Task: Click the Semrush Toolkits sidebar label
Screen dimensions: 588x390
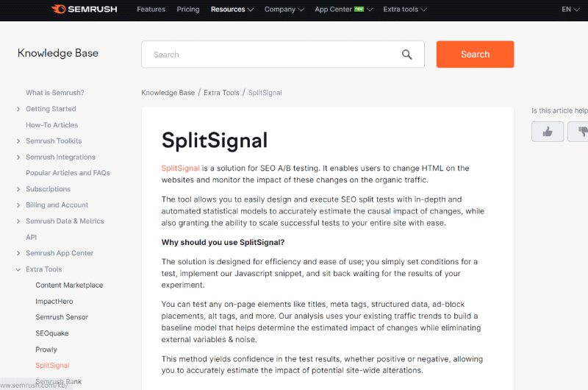Action: tap(54, 141)
